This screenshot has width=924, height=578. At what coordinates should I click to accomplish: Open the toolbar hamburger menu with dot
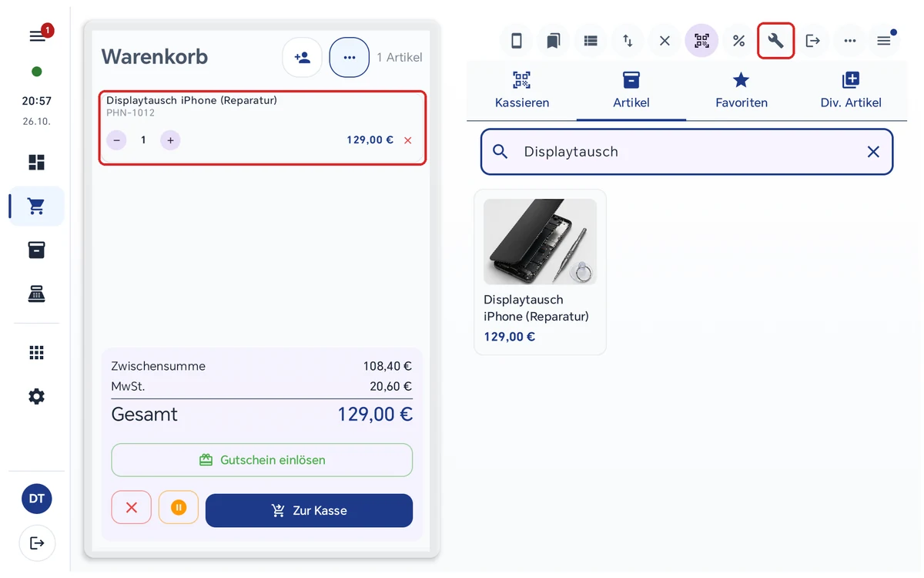884,41
